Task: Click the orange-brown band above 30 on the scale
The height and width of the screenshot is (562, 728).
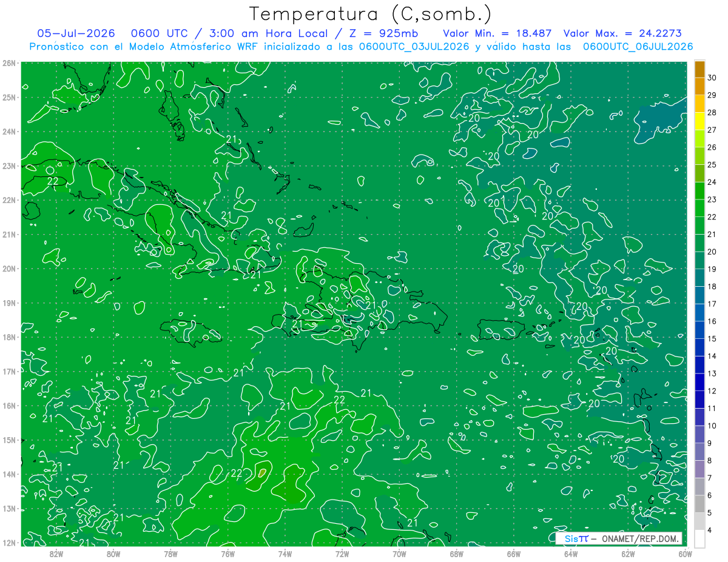Action: 699,69
